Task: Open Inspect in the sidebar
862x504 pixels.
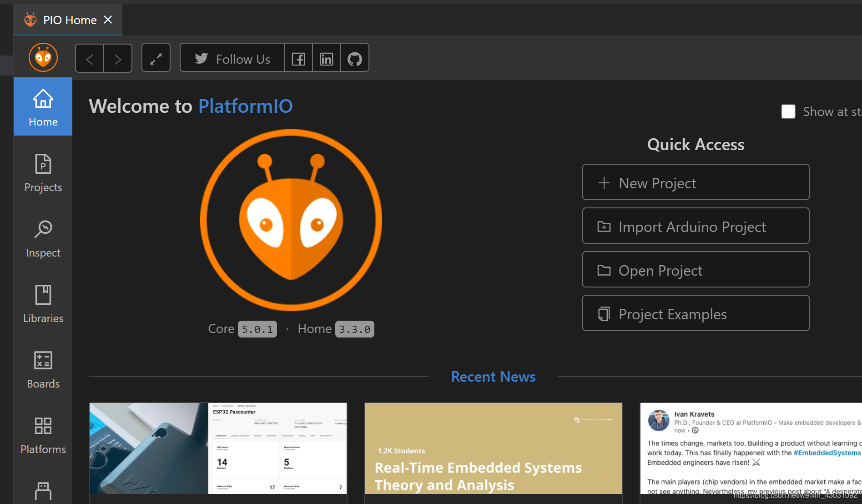Action: (43, 238)
